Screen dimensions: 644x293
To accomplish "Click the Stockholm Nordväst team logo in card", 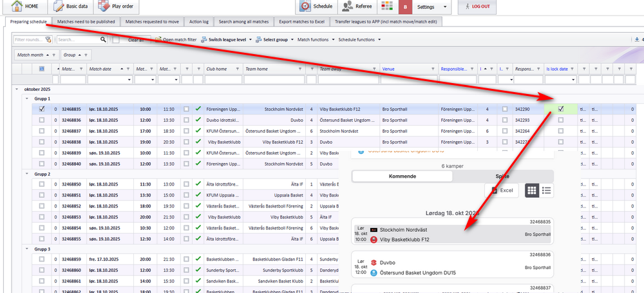I will pos(374,230).
